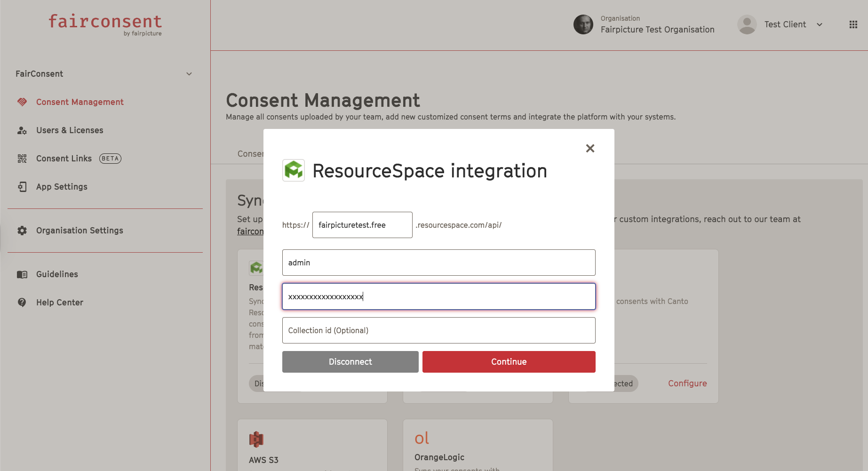Click the Guidelines book icon

click(22, 274)
